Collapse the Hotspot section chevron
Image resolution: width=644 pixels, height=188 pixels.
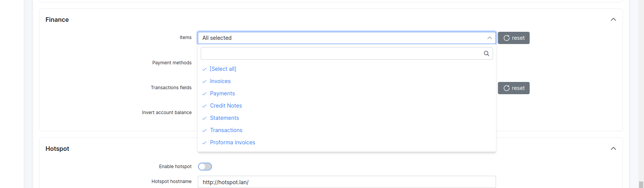click(x=613, y=149)
